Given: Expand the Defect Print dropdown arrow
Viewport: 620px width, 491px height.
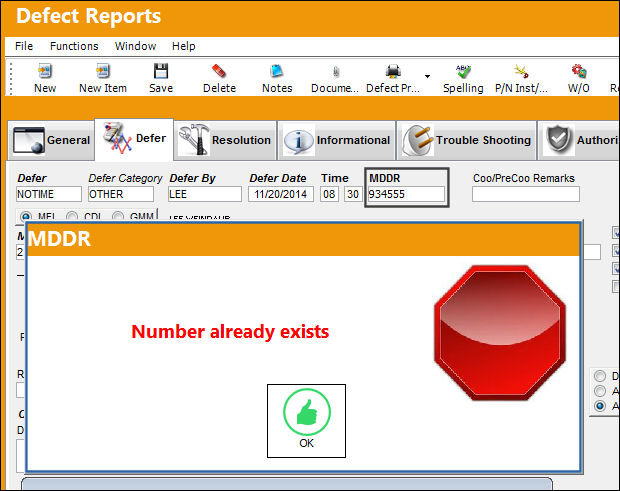Looking at the screenshot, I should pyautogui.click(x=427, y=76).
